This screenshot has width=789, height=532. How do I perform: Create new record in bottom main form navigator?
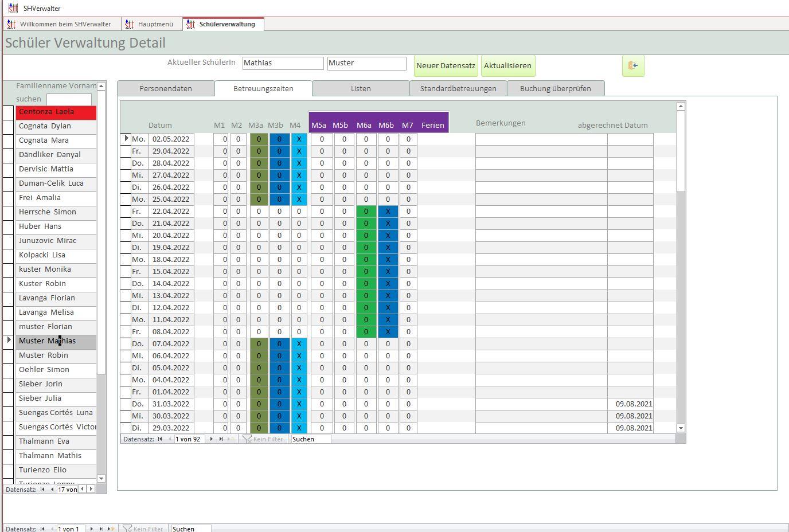point(111,529)
